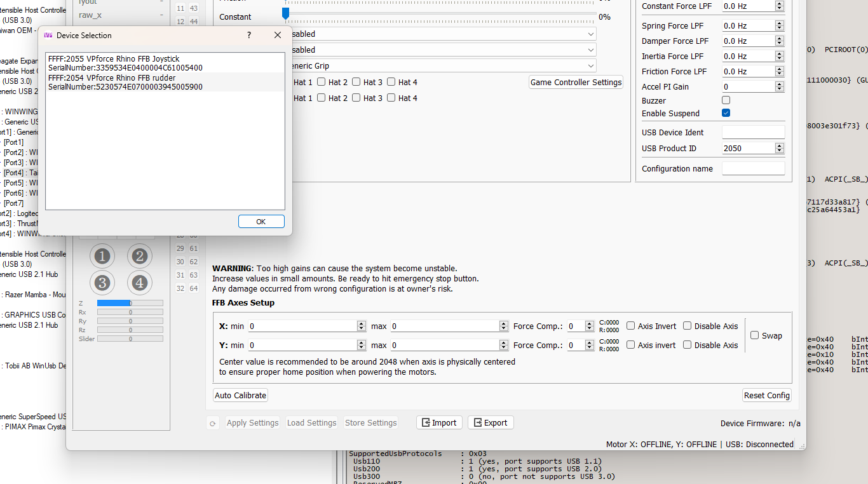Screen dimensions: 868x484
Task: Enable Axis invert for the Y axis
Action: pyautogui.click(x=631, y=345)
